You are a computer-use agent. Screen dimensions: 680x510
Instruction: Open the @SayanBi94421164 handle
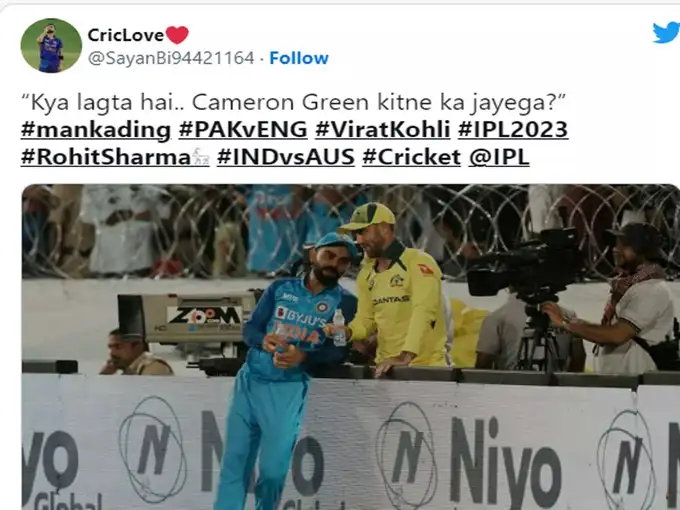click(171, 58)
